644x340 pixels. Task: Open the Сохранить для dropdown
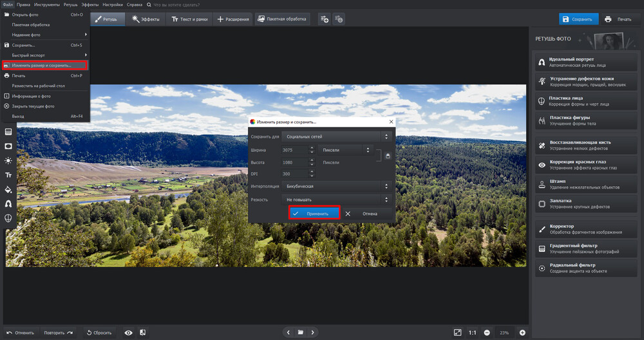coord(338,136)
